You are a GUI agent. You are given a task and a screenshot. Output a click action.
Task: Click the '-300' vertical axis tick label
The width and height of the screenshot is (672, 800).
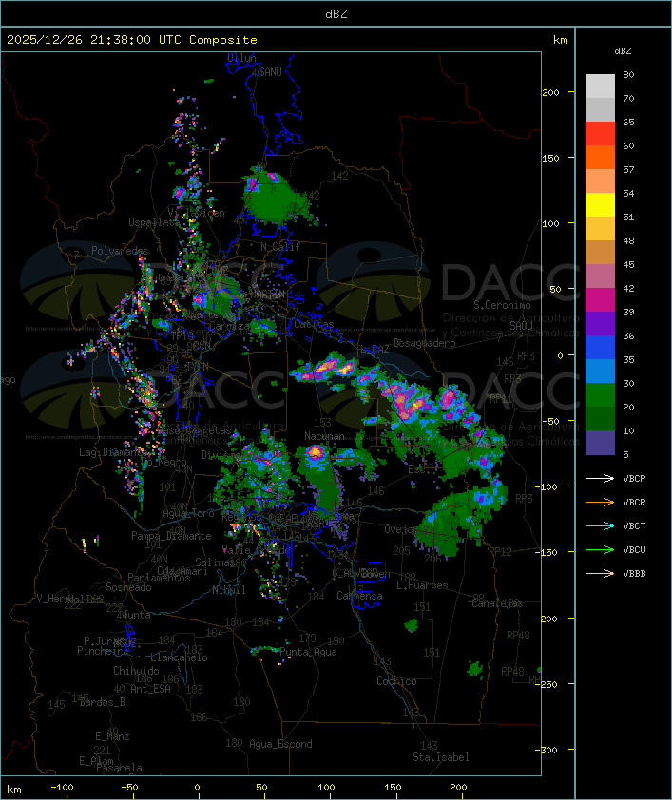click(x=548, y=750)
